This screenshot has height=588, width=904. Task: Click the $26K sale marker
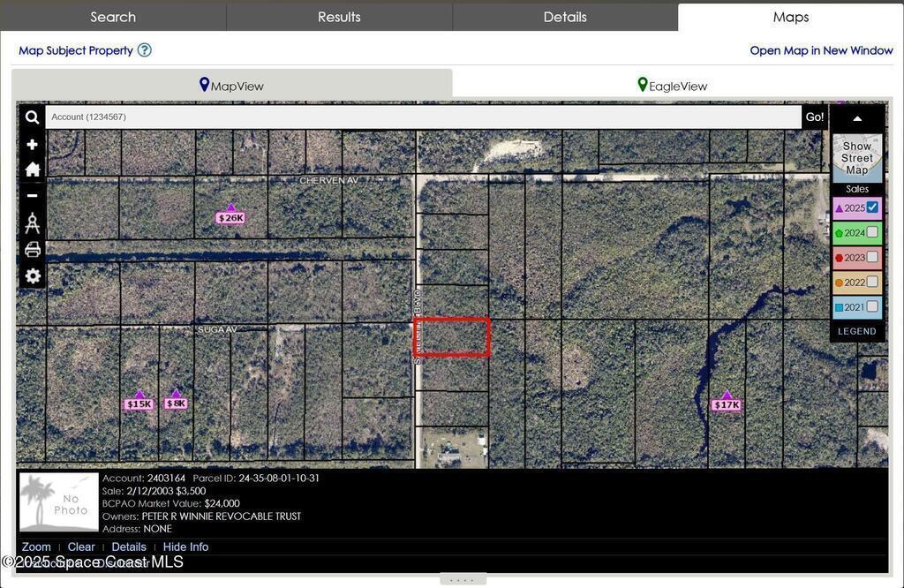click(230, 216)
